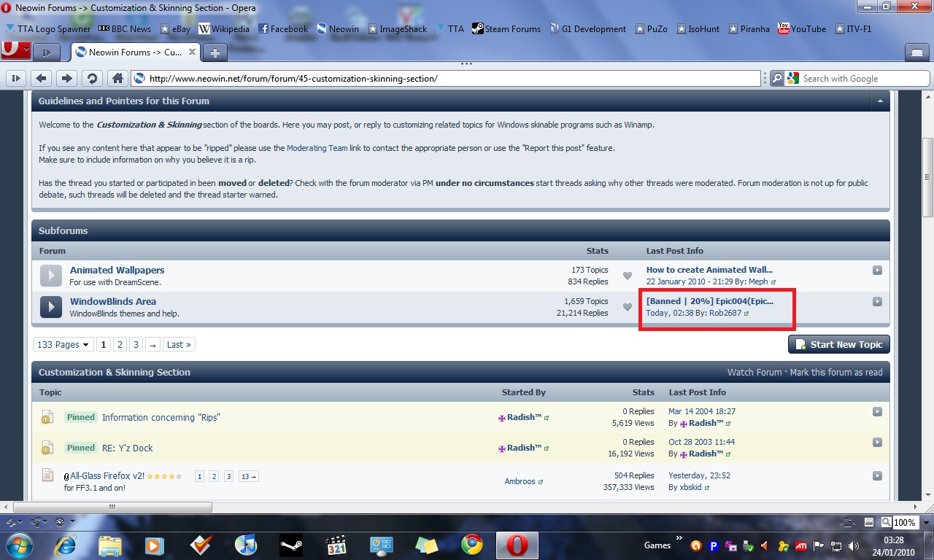Screen dimensions: 934x560
Task: Toggle the heart icon for Animated Wallpapers
Action: click(x=627, y=276)
